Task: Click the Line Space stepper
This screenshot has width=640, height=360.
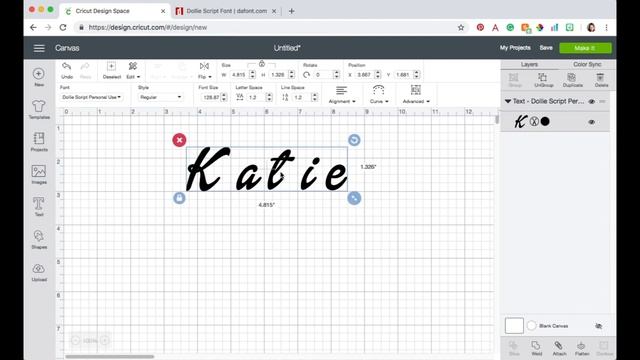Action: pos(314,97)
